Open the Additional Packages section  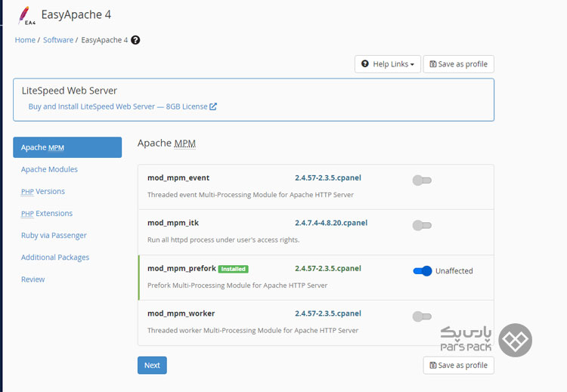click(x=55, y=258)
